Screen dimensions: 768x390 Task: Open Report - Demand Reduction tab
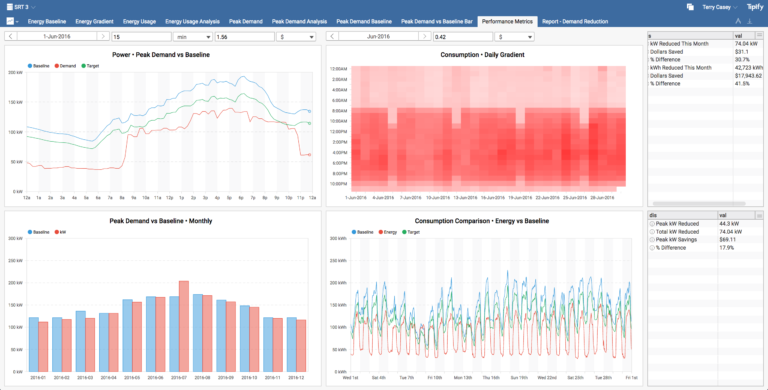tap(575, 22)
